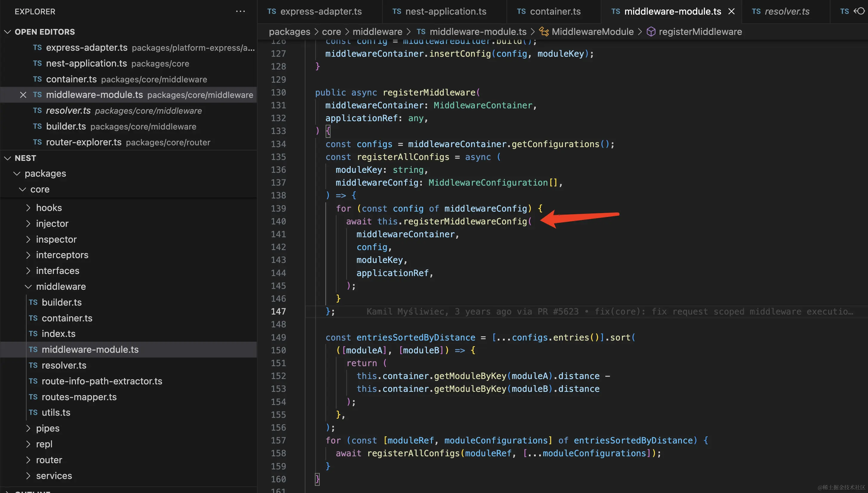868x493 pixels.
Task: Open the Explorer more actions ellipsis
Action: (x=240, y=11)
